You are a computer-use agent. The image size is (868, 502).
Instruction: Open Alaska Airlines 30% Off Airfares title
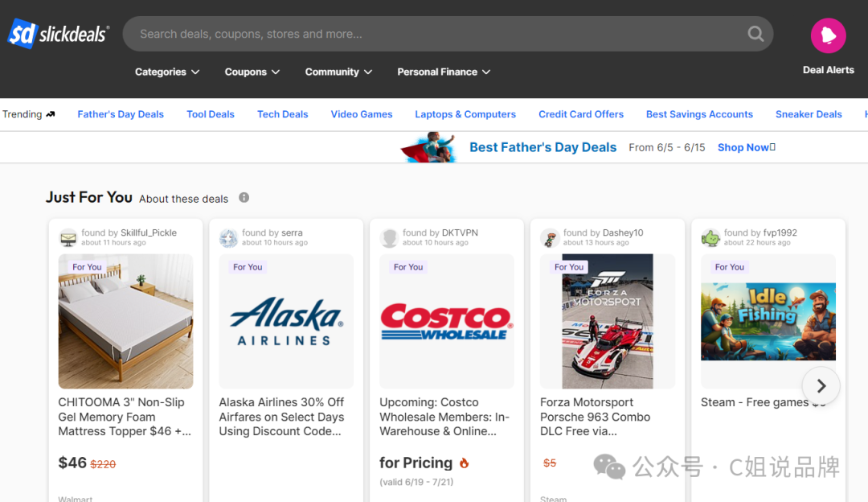pyautogui.click(x=281, y=417)
